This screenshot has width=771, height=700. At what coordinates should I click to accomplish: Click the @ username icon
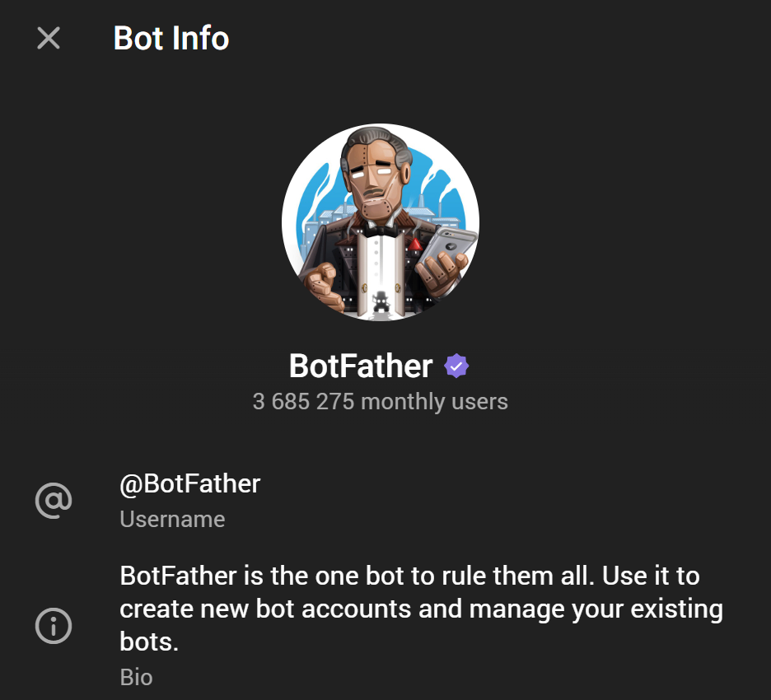pyautogui.click(x=54, y=500)
